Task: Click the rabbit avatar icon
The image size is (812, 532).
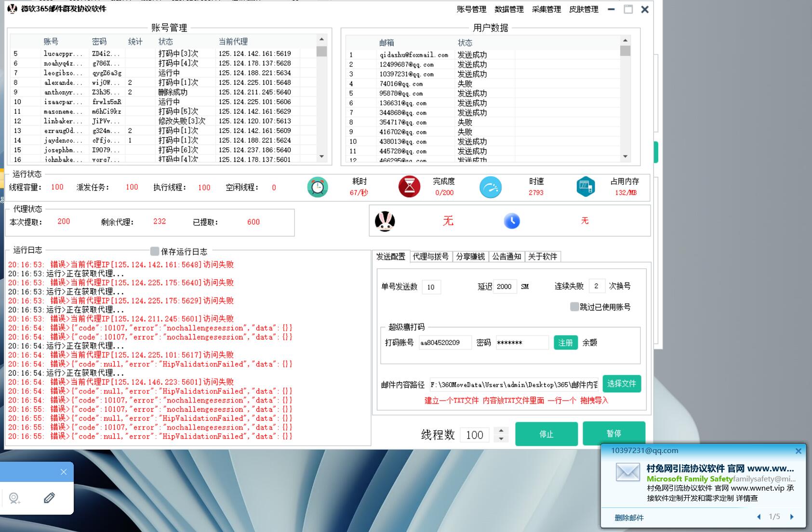Action: pyautogui.click(x=385, y=221)
